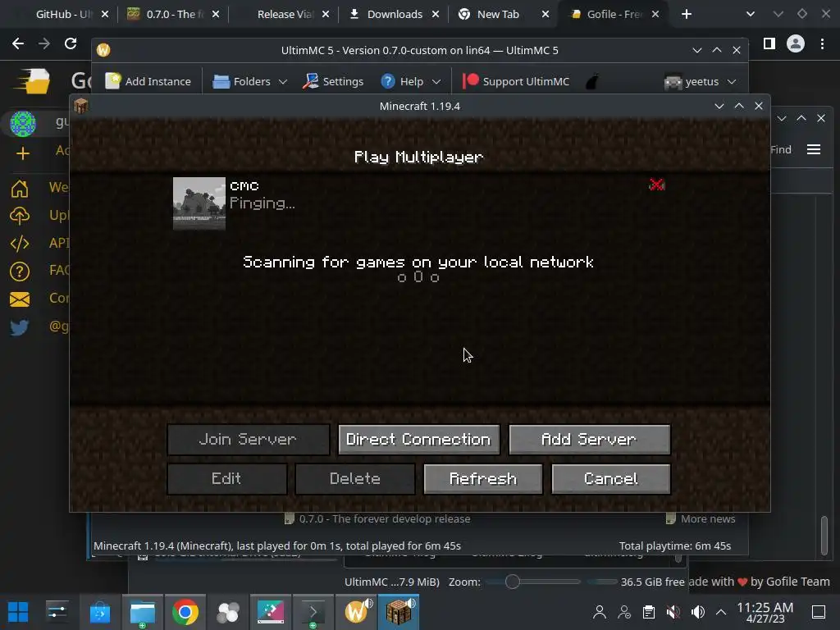Viewport: 840px width, 630px height.
Task: Open the file manager in taskbar
Action: [x=143, y=612]
